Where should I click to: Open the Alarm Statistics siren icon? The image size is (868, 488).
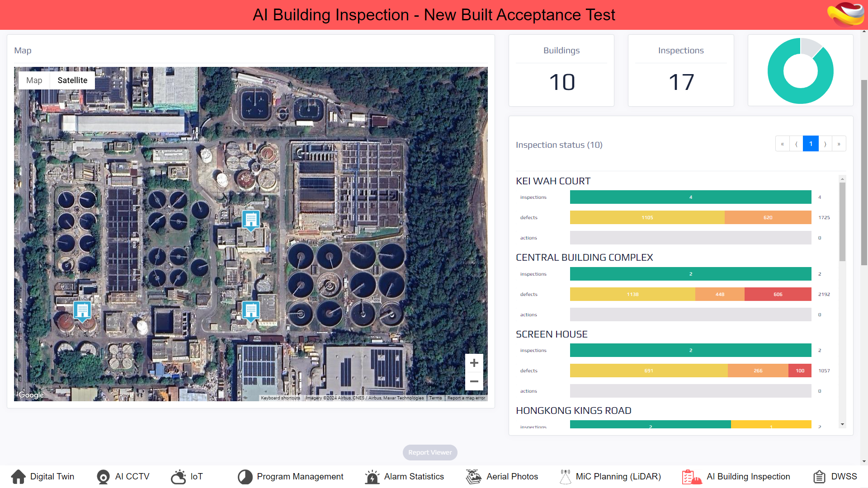click(372, 477)
